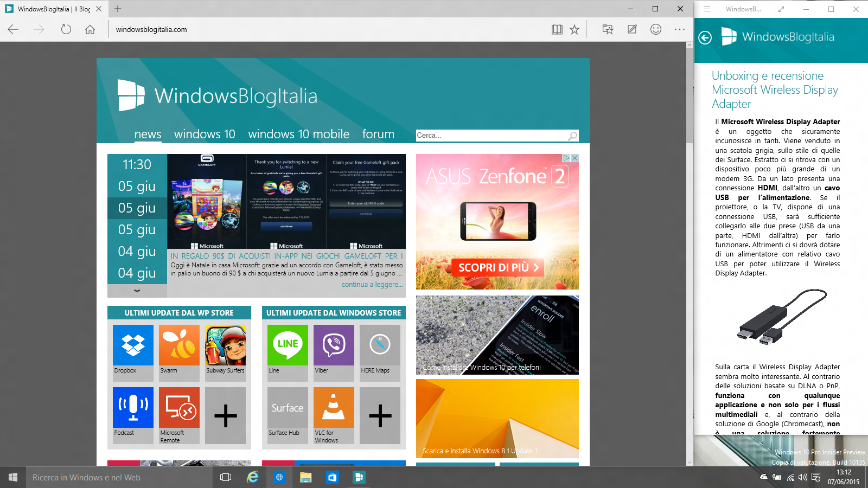Click the Unboxing e recensione article title

tap(775, 89)
